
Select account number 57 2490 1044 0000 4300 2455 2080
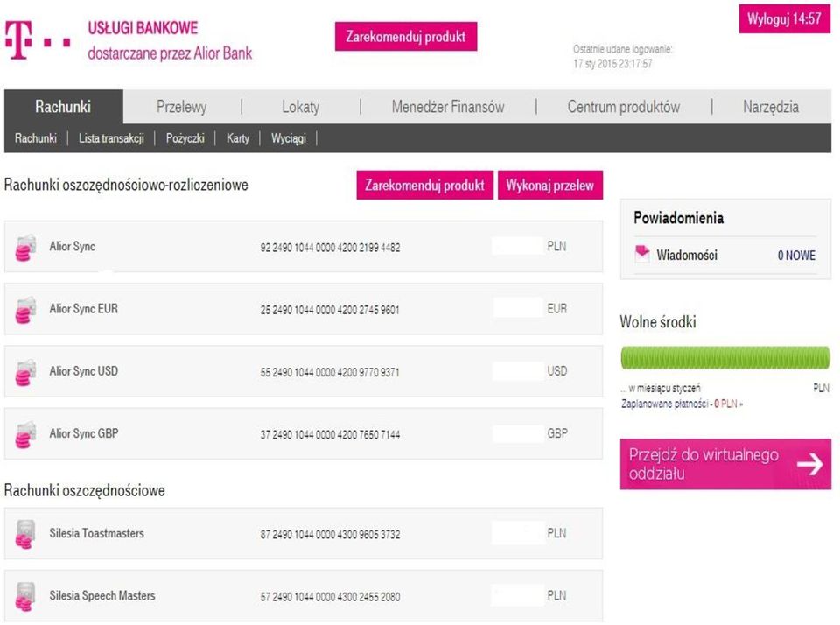(330, 597)
